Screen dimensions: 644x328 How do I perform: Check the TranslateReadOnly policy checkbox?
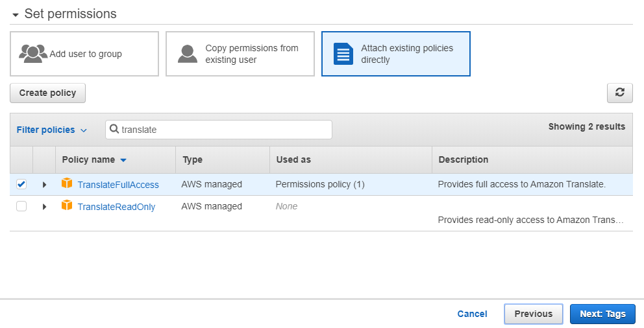pos(21,206)
